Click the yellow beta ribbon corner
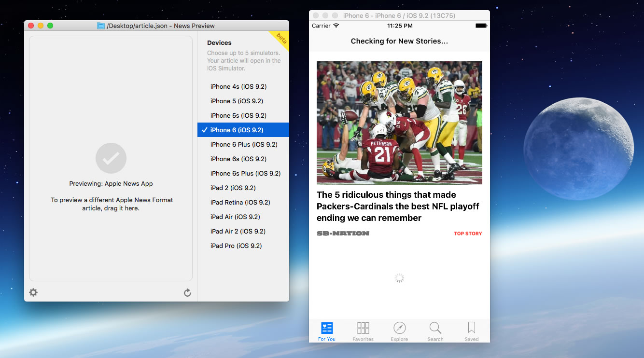This screenshot has width=644, height=358. (x=280, y=38)
